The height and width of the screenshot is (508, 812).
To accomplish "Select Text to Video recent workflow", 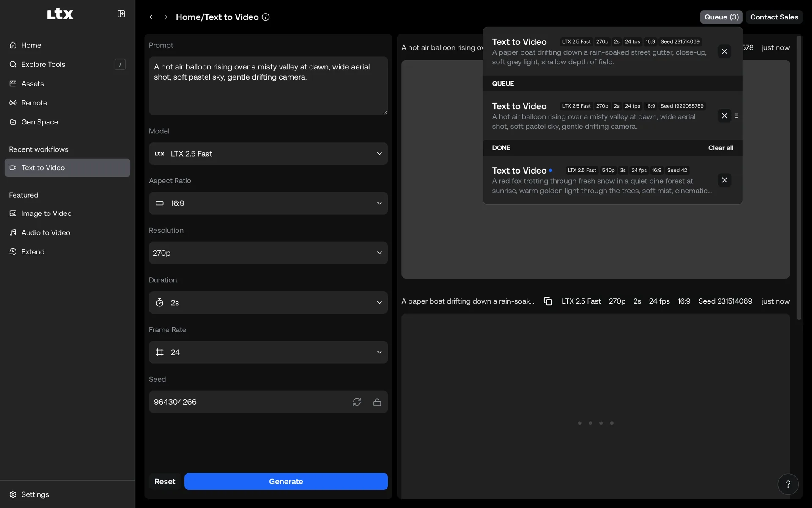I will pos(68,168).
